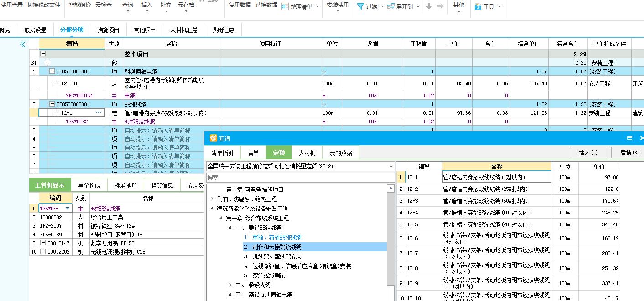Switch to the 人材机汇总 tab
The image size is (644, 301).
(x=184, y=30)
